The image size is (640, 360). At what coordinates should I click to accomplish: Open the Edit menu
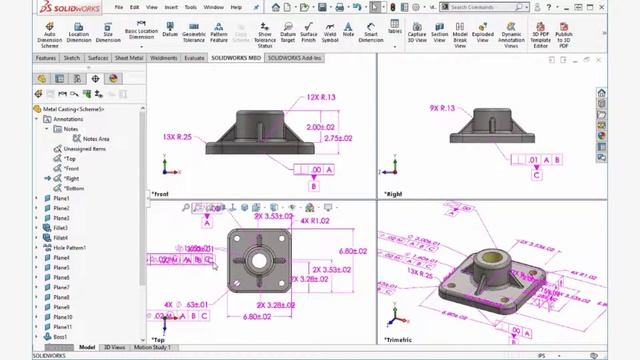(134, 7)
